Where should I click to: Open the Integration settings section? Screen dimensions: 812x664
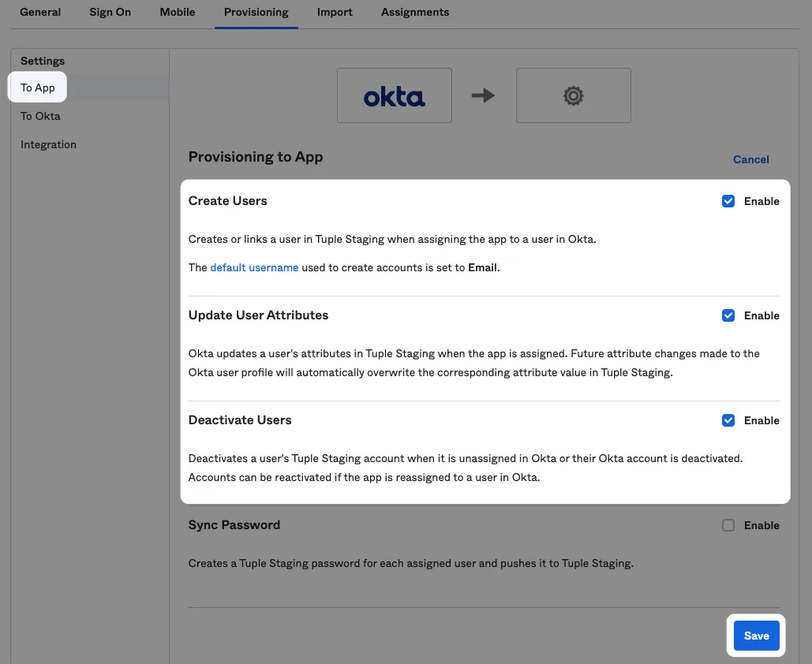point(48,144)
